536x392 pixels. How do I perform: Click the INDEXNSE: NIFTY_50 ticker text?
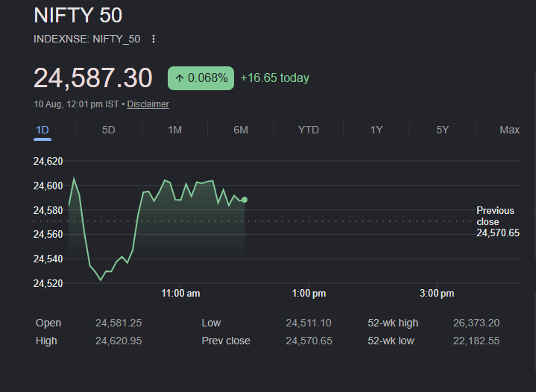[86, 39]
